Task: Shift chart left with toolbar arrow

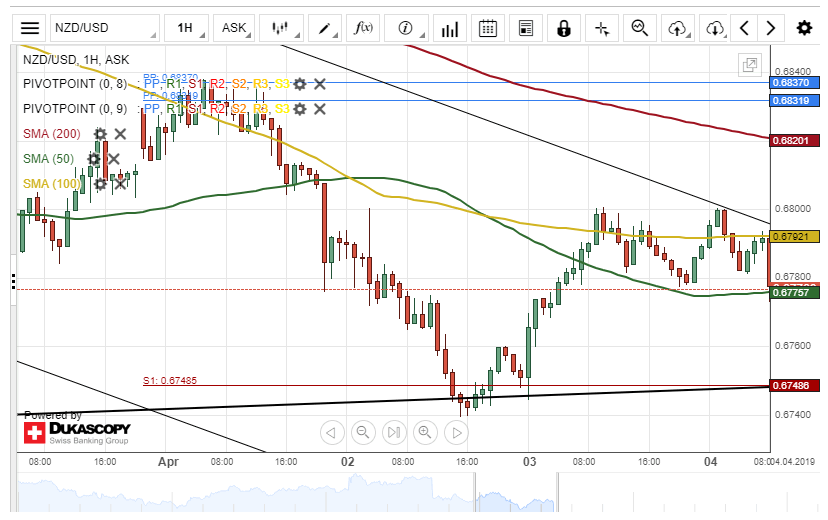Action: (x=744, y=28)
